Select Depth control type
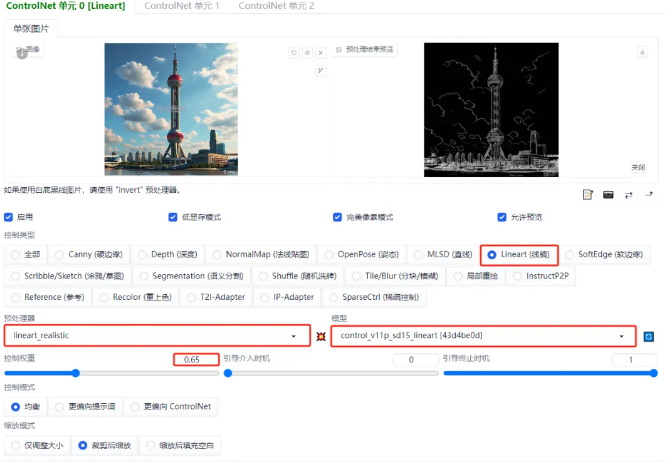665x463 pixels. (168, 254)
